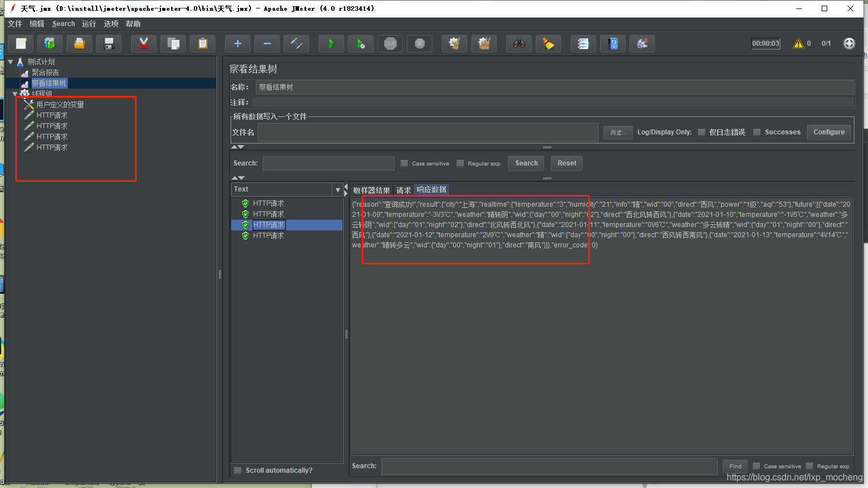Click the Copy icon in toolbar
The height and width of the screenshot is (488, 868).
pos(173,43)
